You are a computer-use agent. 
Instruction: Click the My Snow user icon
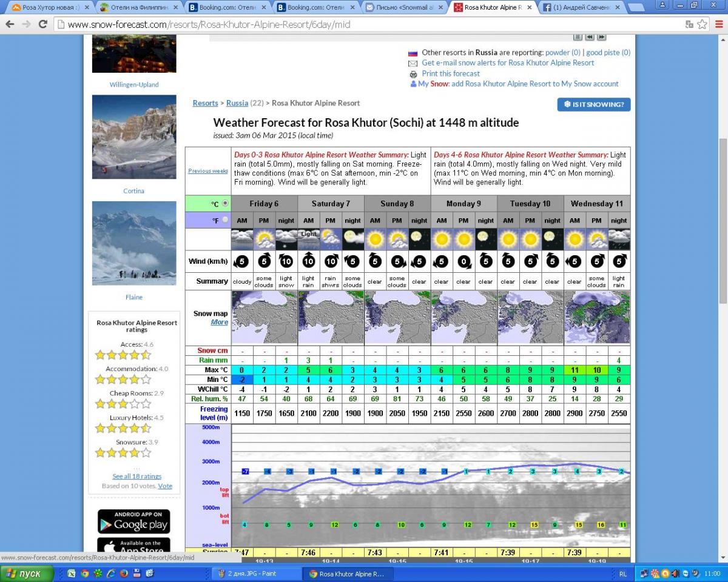point(413,84)
